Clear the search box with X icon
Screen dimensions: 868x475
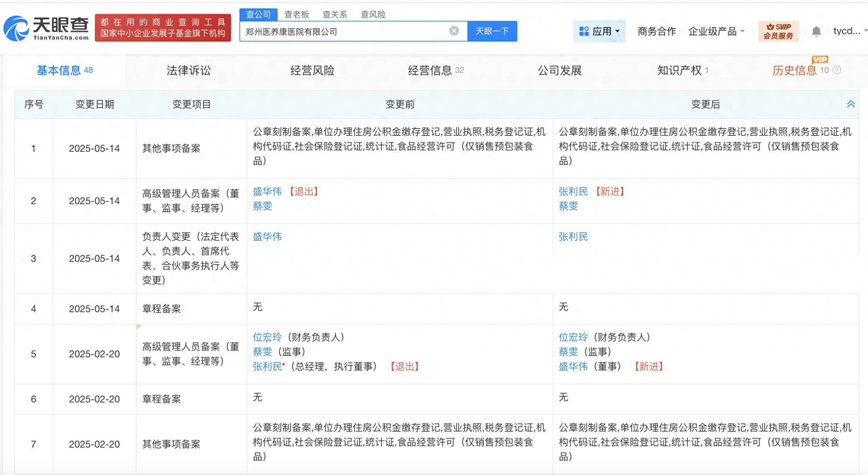click(454, 31)
